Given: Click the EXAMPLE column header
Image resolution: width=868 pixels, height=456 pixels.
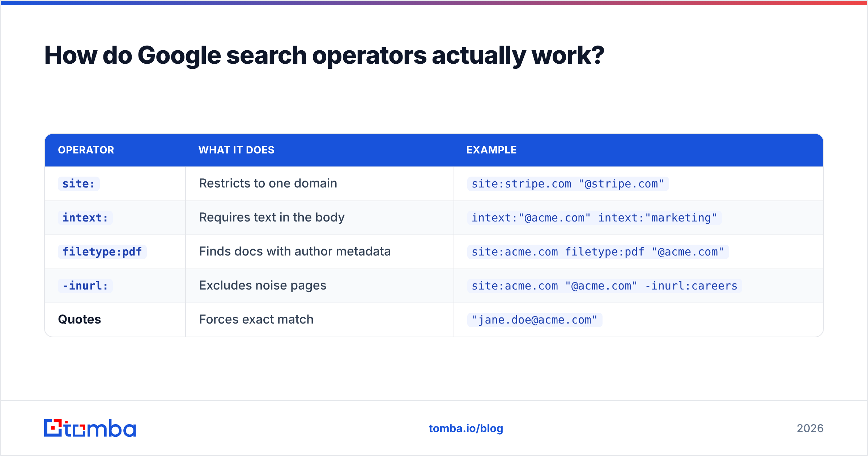Looking at the screenshot, I should coord(492,150).
